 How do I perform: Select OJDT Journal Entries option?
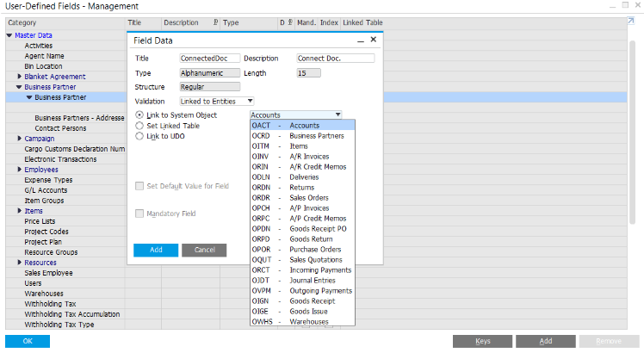pos(301,281)
